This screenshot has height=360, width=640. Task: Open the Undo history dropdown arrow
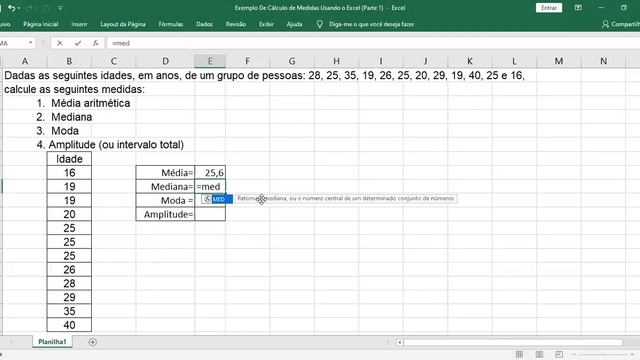click(x=19, y=8)
